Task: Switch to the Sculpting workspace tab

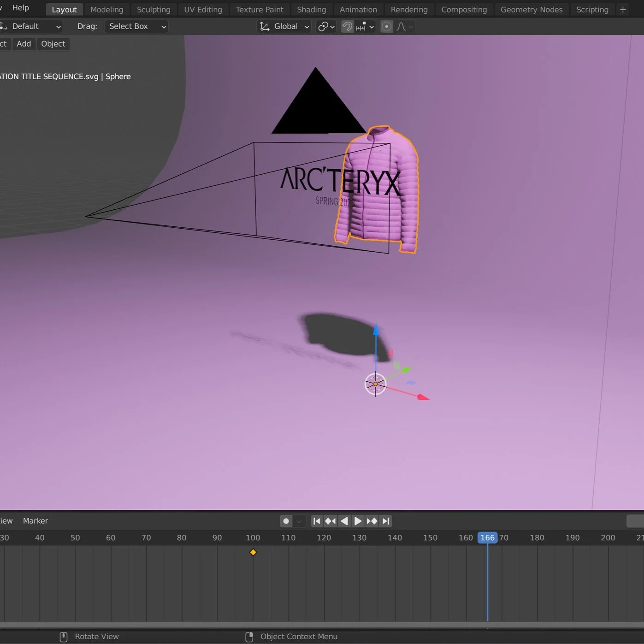Action: pyautogui.click(x=154, y=10)
